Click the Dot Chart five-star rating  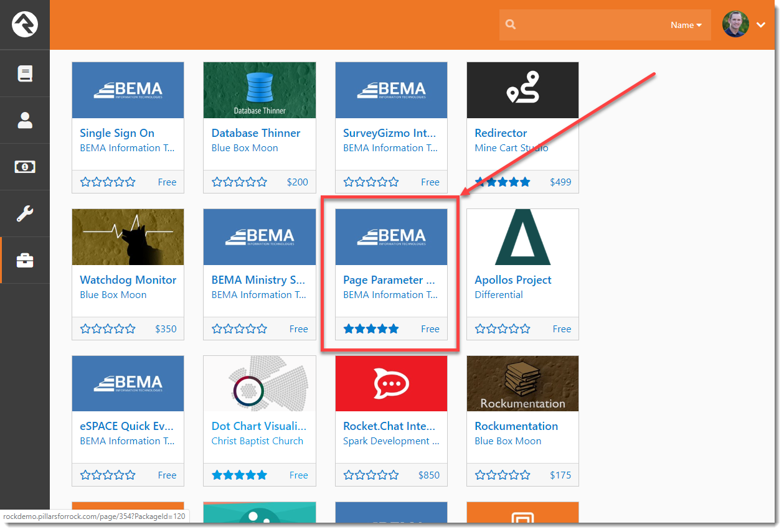pos(240,475)
